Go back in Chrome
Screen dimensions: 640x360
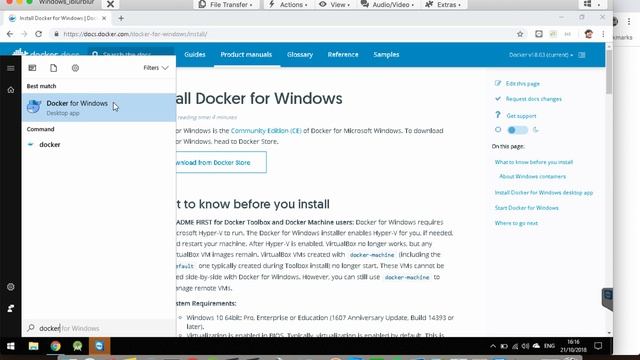coord(10,34)
